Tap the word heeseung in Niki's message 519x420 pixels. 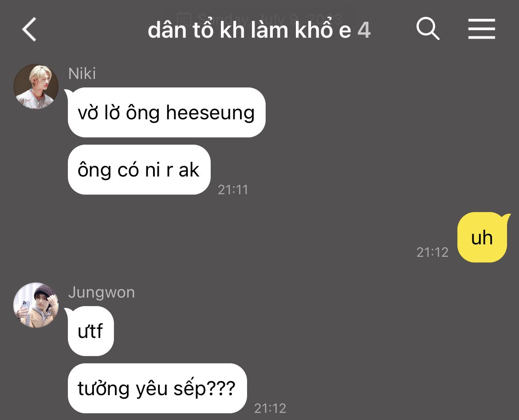[x=210, y=113]
